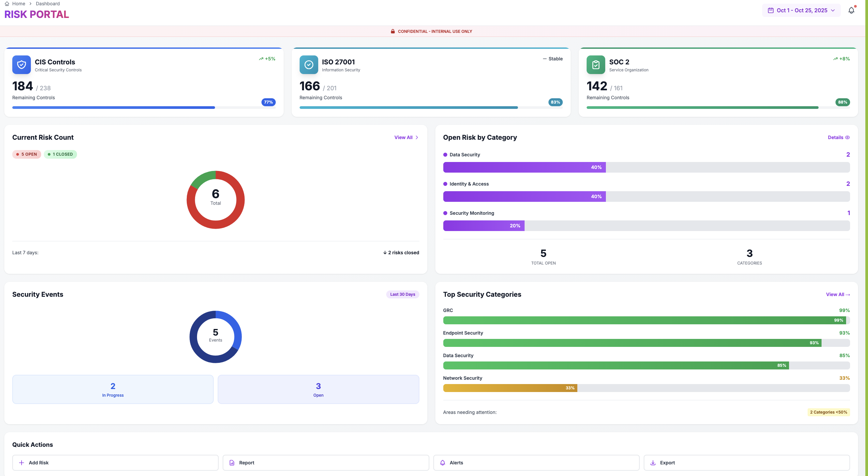868x476 pixels.
Task: Toggle the 1 CLOSED filter badge
Action: [60, 154]
